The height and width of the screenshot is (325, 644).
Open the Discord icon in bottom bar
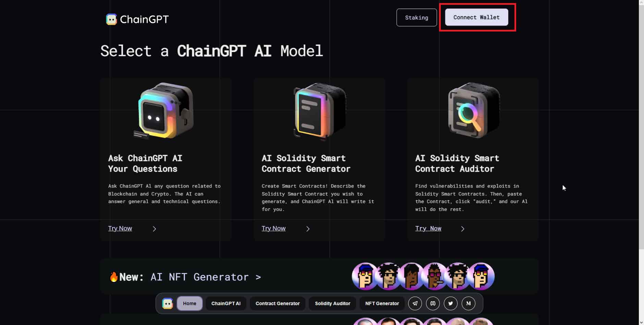tap(433, 303)
